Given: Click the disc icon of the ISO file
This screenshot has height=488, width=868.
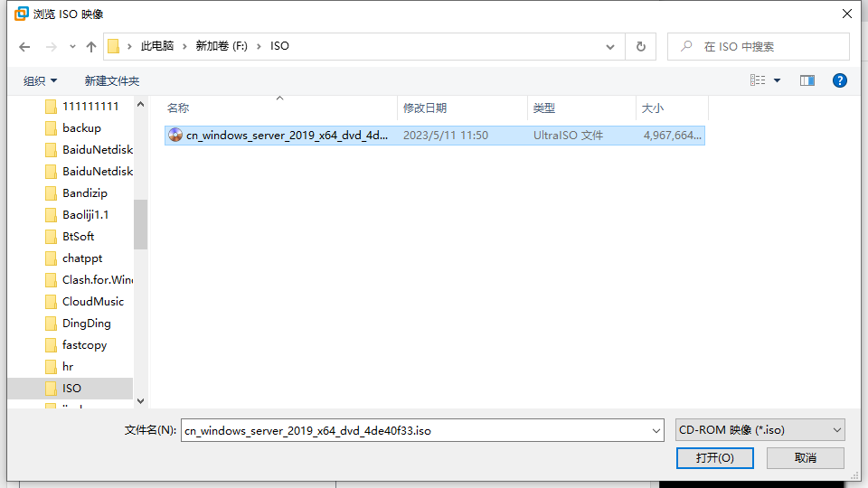Looking at the screenshot, I should [175, 135].
